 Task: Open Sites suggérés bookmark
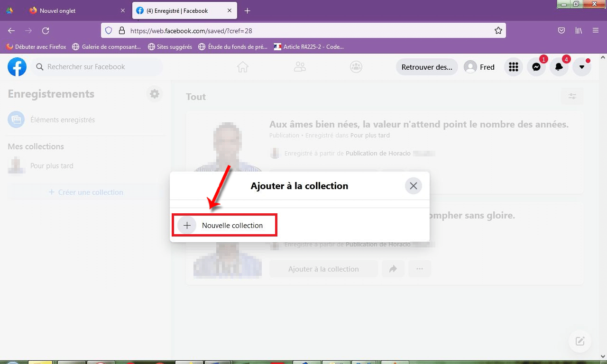pos(170,46)
